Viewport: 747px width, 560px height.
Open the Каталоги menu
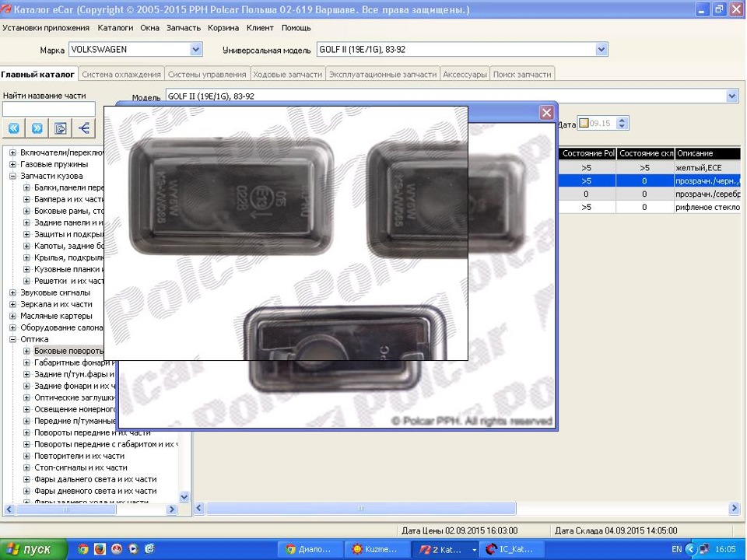pos(115,28)
